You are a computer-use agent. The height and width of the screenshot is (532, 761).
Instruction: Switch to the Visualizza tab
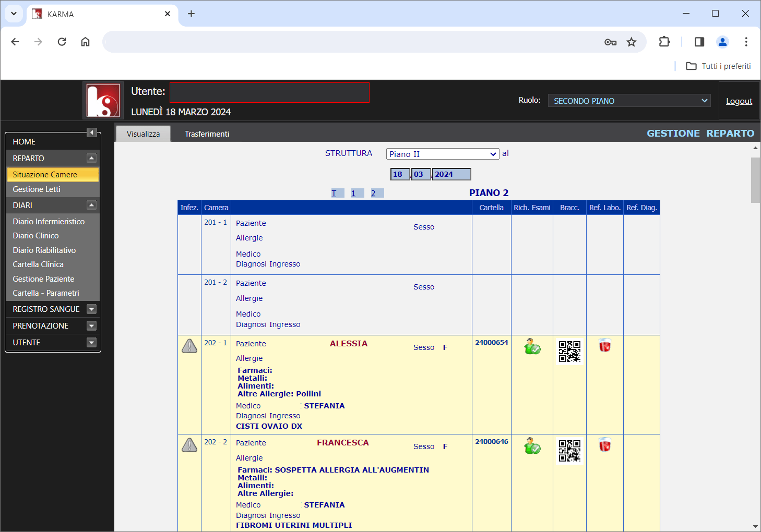(143, 134)
